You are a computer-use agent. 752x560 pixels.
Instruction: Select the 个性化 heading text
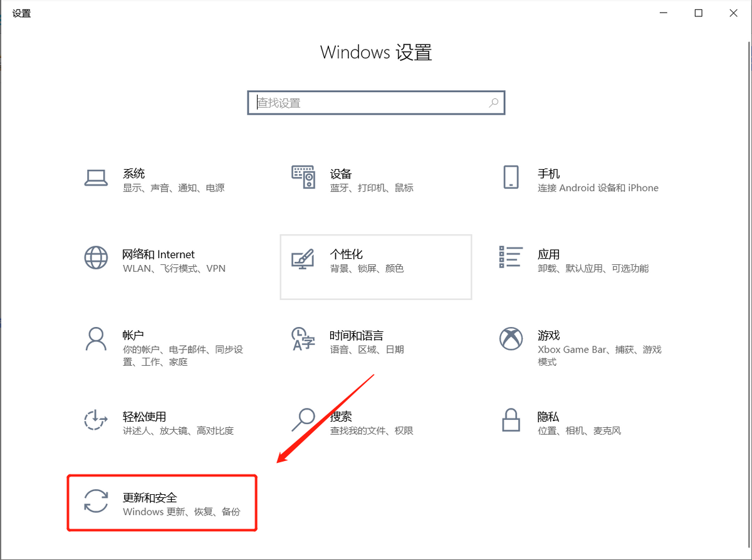[x=347, y=254]
